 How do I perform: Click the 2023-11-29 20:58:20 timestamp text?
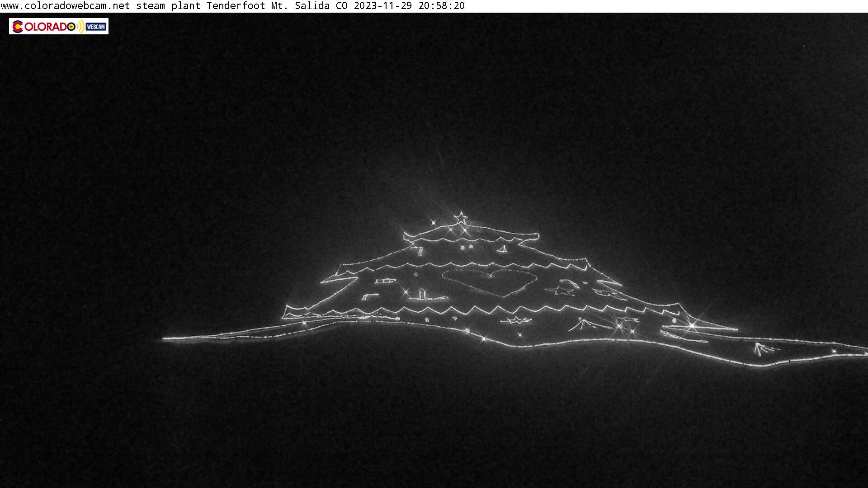pyautogui.click(x=409, y=6)
